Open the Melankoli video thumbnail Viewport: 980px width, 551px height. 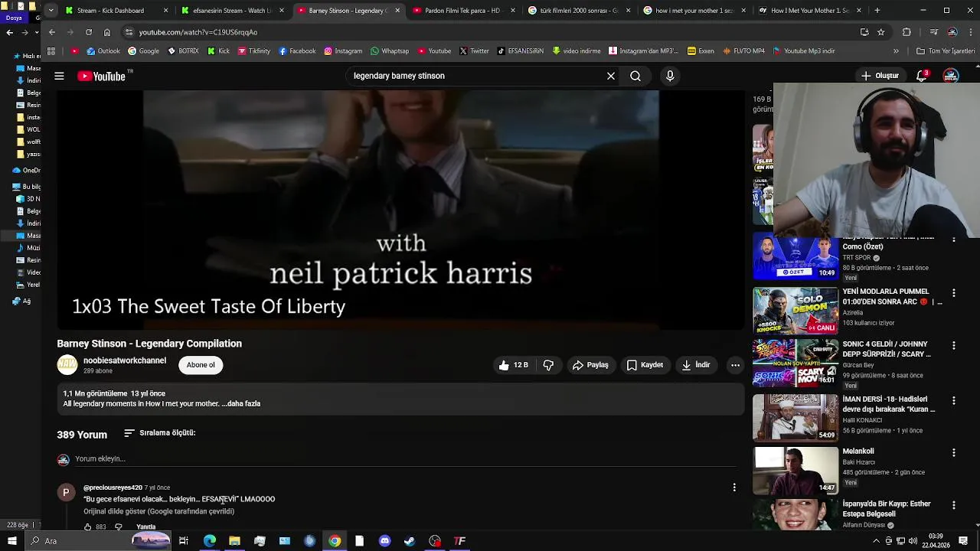(795, 471)
